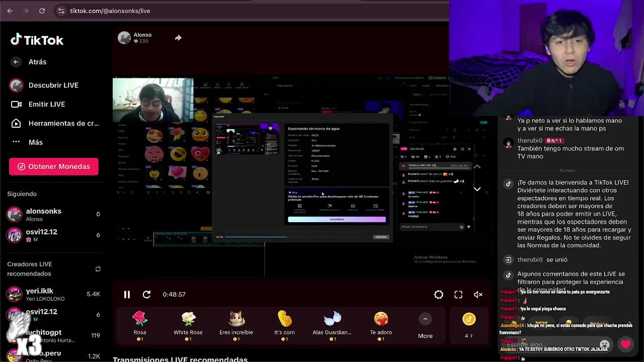The width and height of the screenshot is (644, 362).
Task: Open the streamed video preview thumbnail
Action: tap(247, 139)
